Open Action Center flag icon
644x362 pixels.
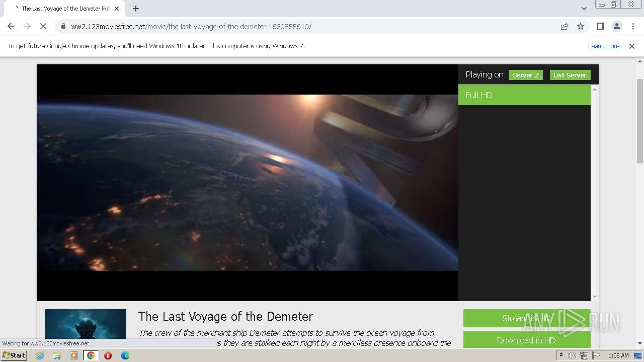tap(595, 355)
